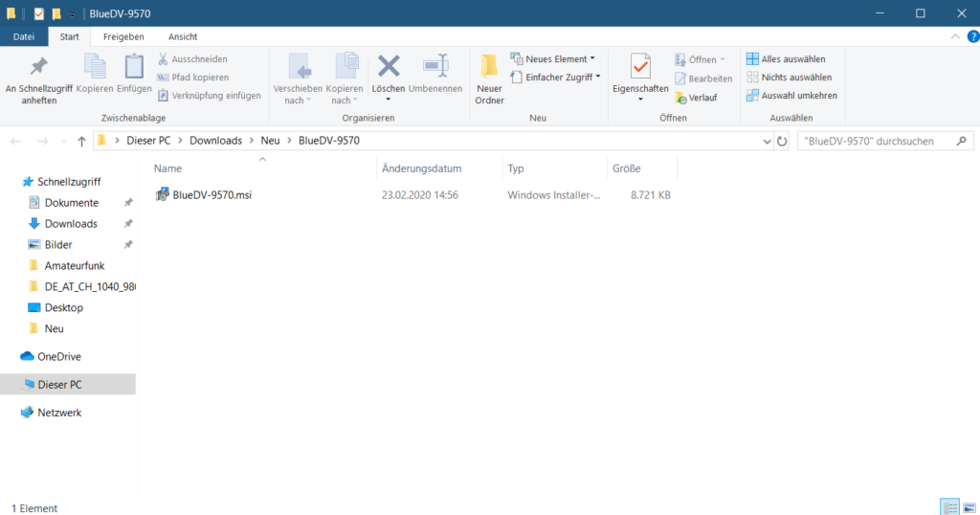Open DE_AT_CH_1040 folder in navigation pane

[x=89, y=287]
